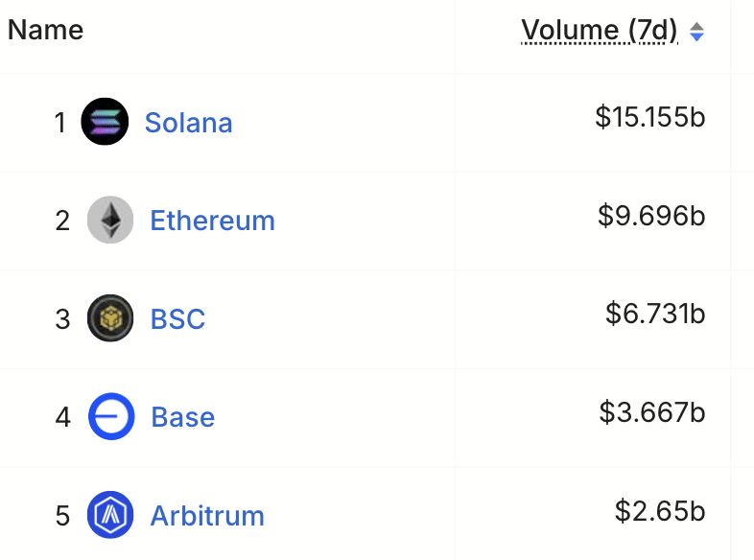Select BSC's $6.731b volume value
This screenshot has width=754, height=560.
point(655,314)
